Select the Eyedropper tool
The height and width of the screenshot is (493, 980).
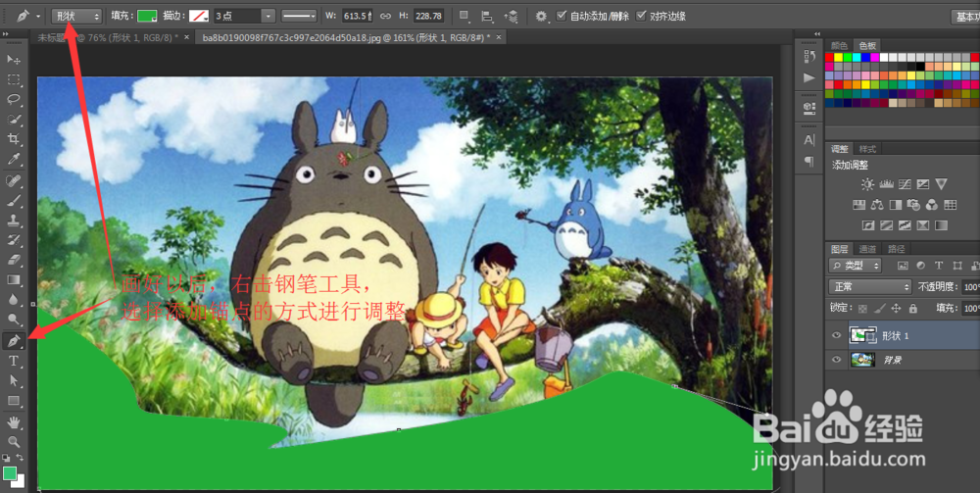(13, 159)
